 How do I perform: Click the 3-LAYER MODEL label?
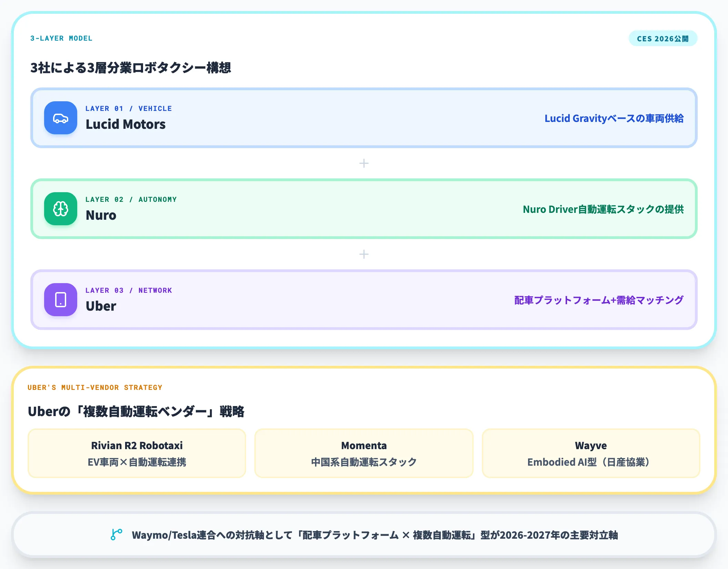click(x=61, y=38)
